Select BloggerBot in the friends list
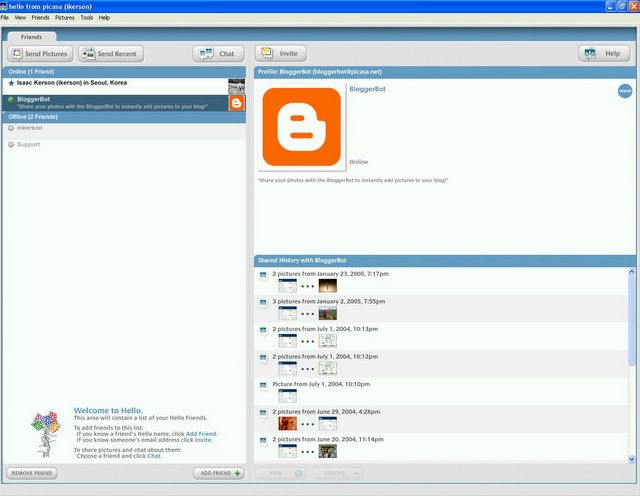Viewport: 640px width, 496px height. (x=124, y=103)
